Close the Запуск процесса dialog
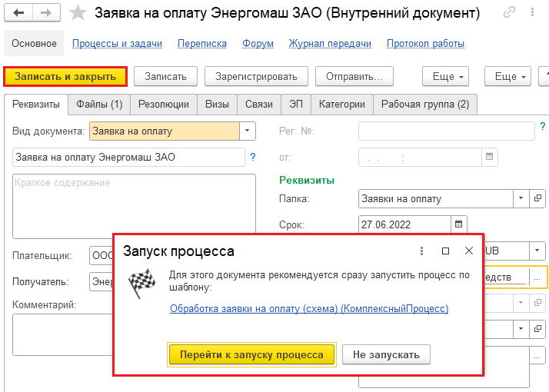Image resolution: width=549 pixels, height=392 pixels. tap(469, 251)
